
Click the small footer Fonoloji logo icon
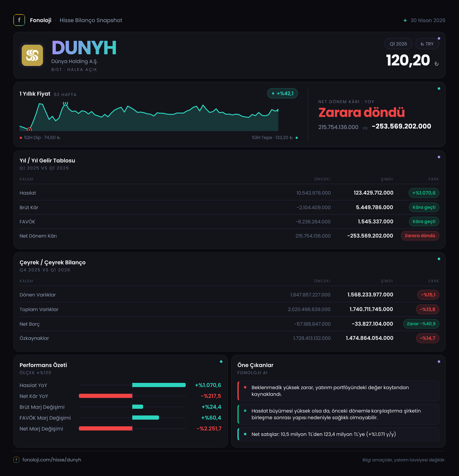16,460
